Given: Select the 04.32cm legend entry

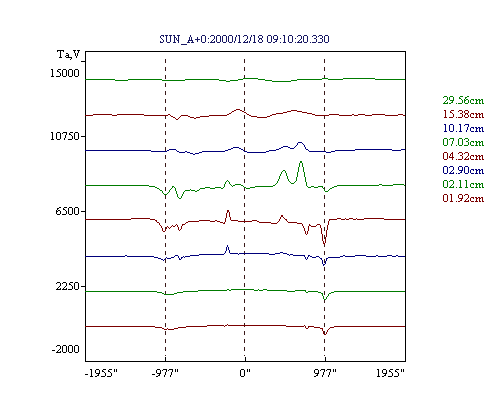Looking at the screenshot, I should point(463,156).
